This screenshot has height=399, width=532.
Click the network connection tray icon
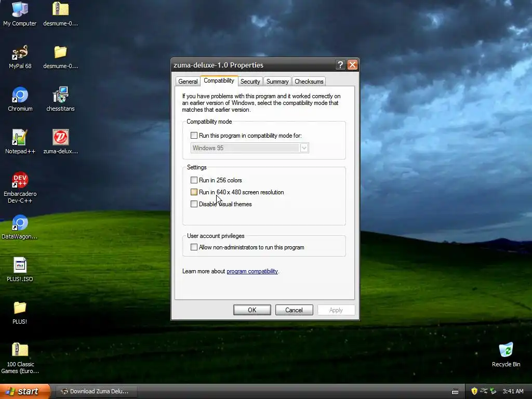coord(484,391)
